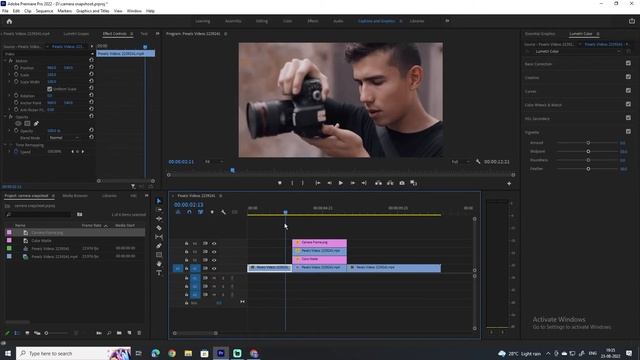Step forward one frame in program monitor

(352, 183)
